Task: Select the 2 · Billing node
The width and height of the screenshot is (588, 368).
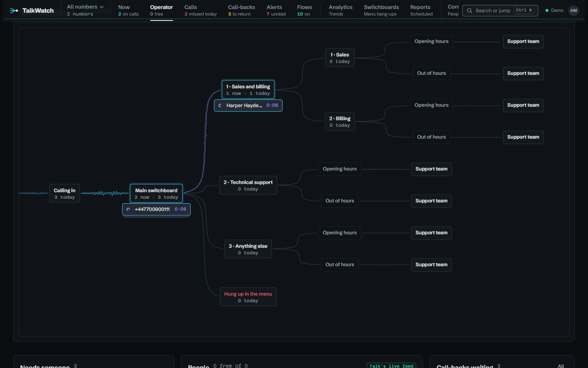Action: (340, 121)
